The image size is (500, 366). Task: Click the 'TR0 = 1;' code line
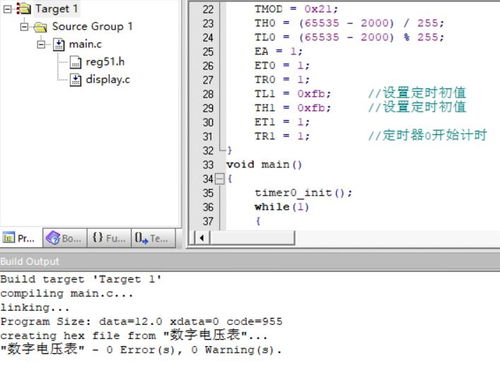pos(282,80)
